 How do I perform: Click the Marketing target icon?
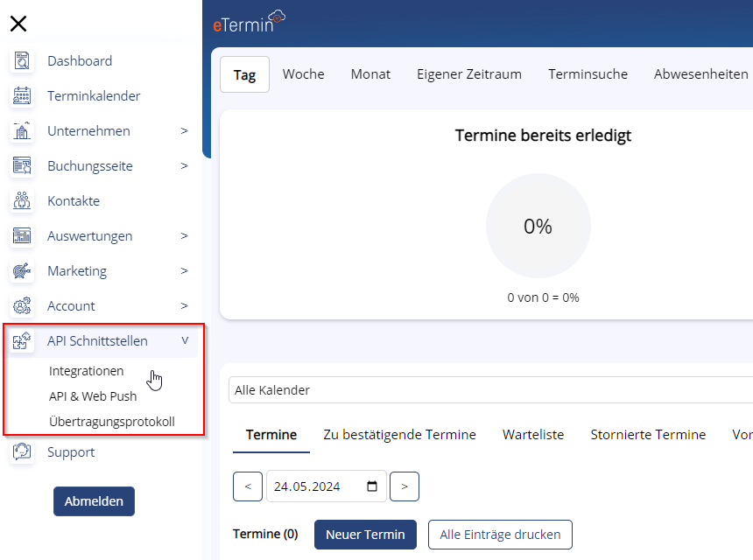[22, 271]
